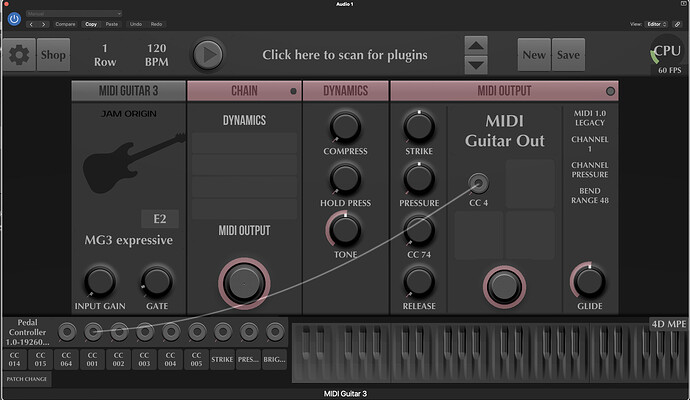Click the Shop button
This screenshot has width=690, height=400.
(x=52, y=54)
